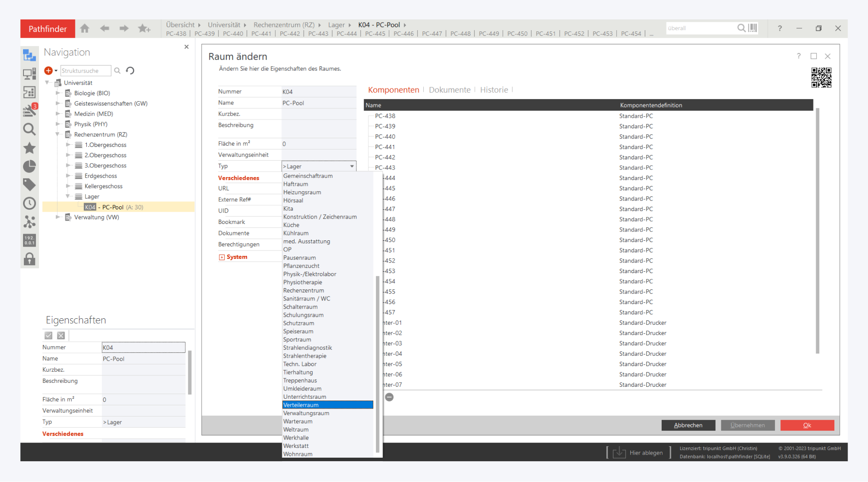Click the Pathfinder home icon

click(x=85, y=29)
